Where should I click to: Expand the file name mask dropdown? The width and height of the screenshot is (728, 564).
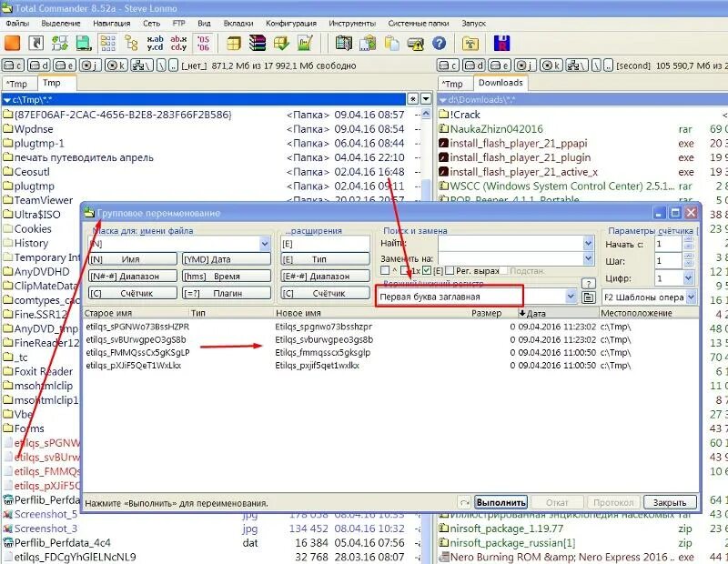[x=265, y=243]
